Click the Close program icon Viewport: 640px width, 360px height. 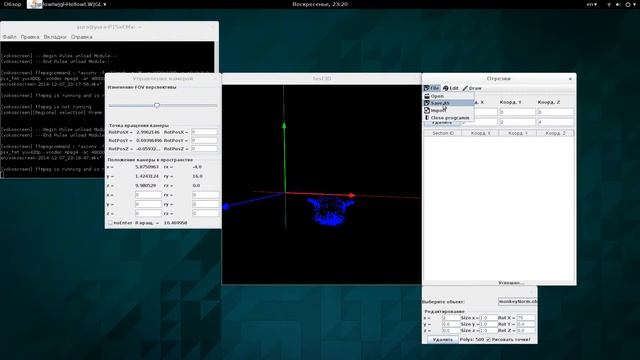(427, 118)
